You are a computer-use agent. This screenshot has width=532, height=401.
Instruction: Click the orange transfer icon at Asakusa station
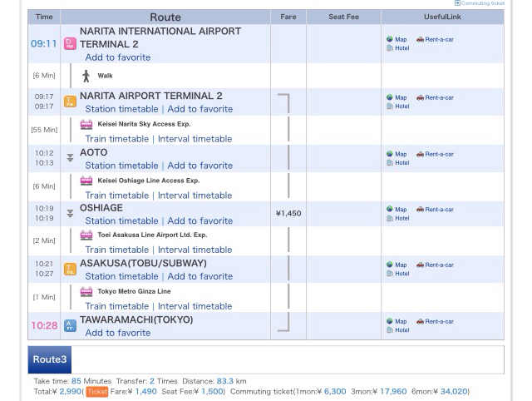point(70,269)
